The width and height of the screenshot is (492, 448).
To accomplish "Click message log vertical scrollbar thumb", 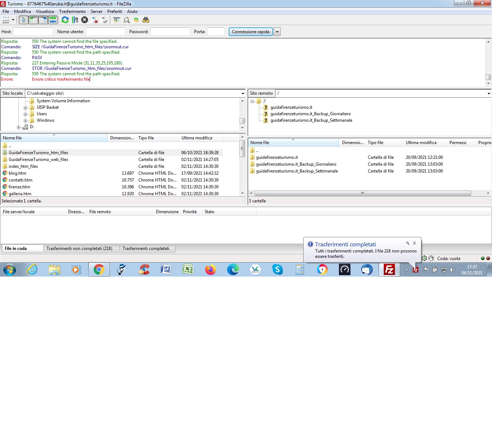I will [488, 77].
